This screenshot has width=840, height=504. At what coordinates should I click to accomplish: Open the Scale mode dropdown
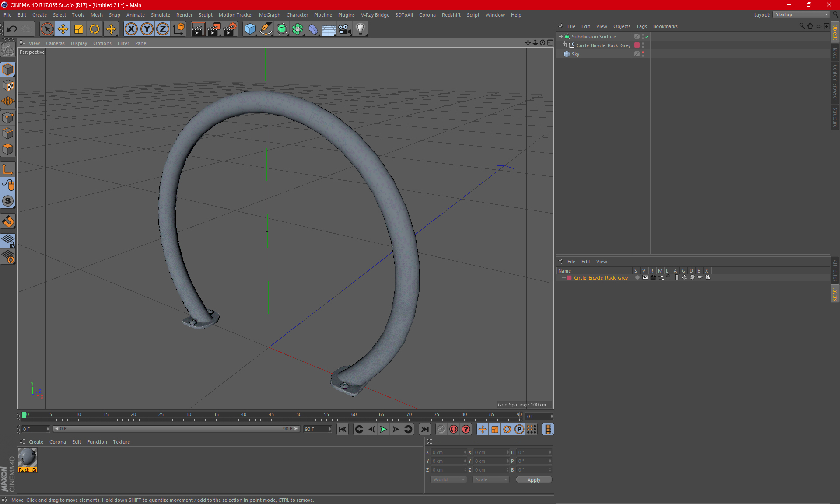click(491, 479)
